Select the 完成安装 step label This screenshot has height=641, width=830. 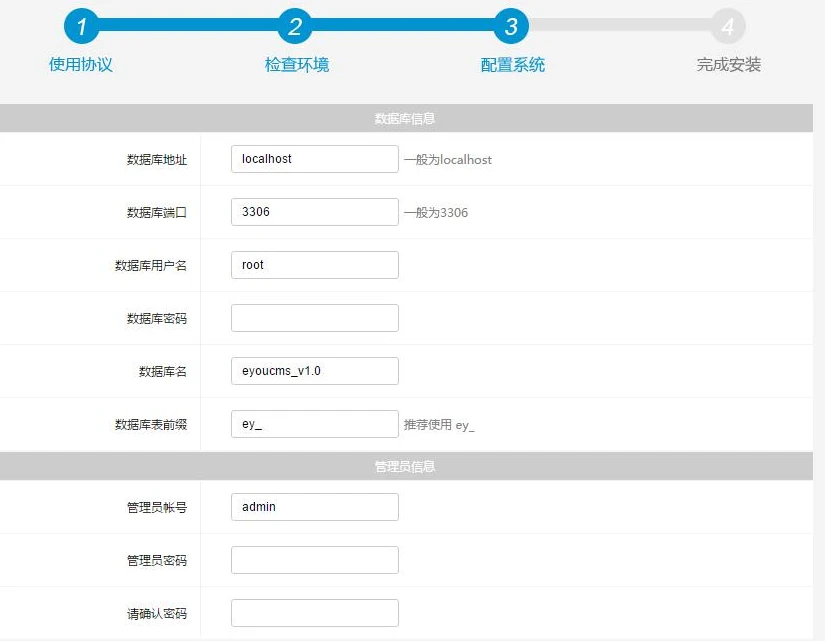729,65
